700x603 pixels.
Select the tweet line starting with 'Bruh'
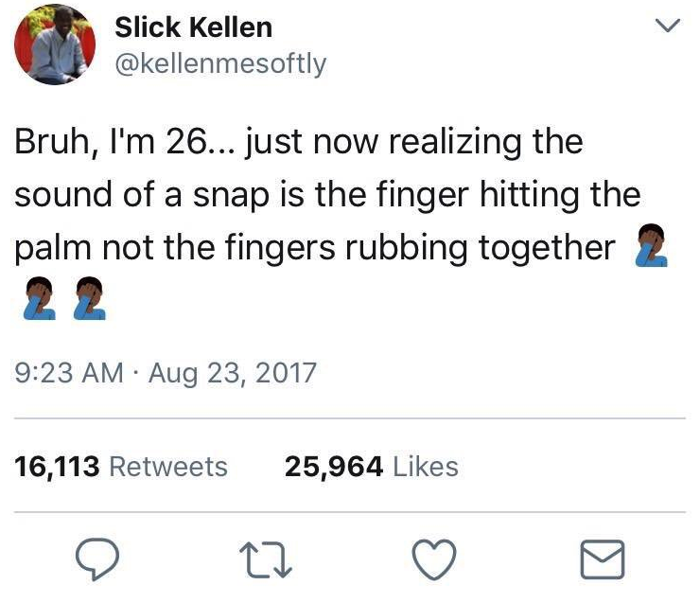(x=299, y=143)
